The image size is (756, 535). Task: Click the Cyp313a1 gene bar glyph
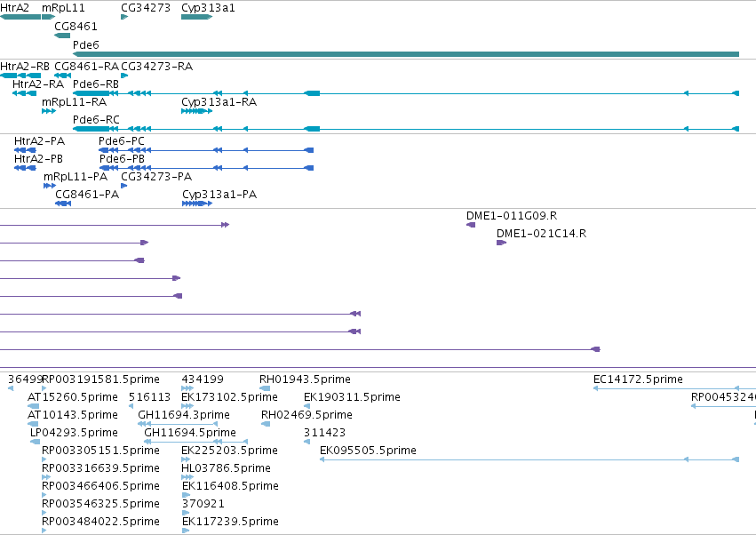pyautogui.click(x=196, y=17)
